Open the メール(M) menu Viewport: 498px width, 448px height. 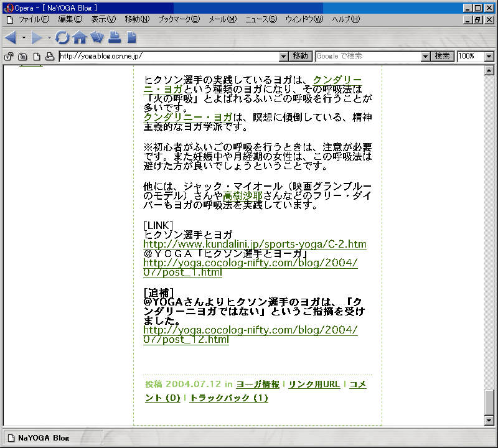pos(223,19)
